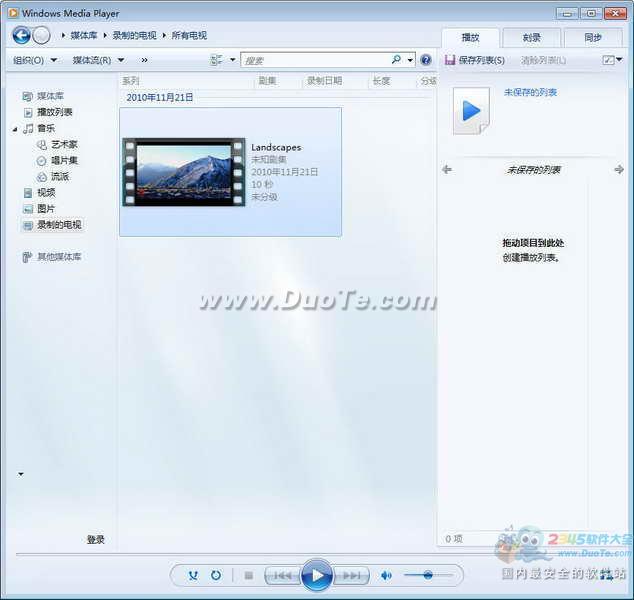
Task: Open 其他媒体库 in the sidebar
Action: coord(59,257)
